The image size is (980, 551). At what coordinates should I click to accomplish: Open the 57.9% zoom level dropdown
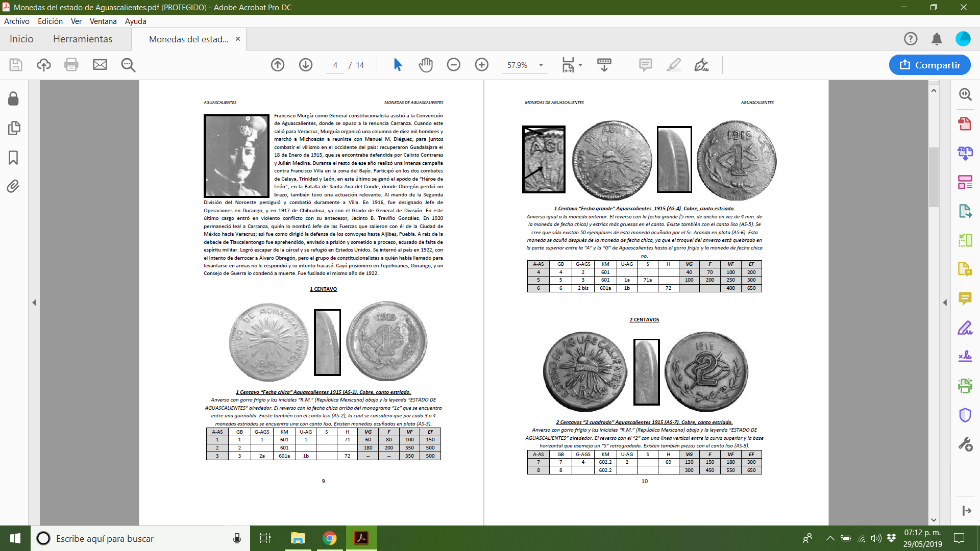541,65
